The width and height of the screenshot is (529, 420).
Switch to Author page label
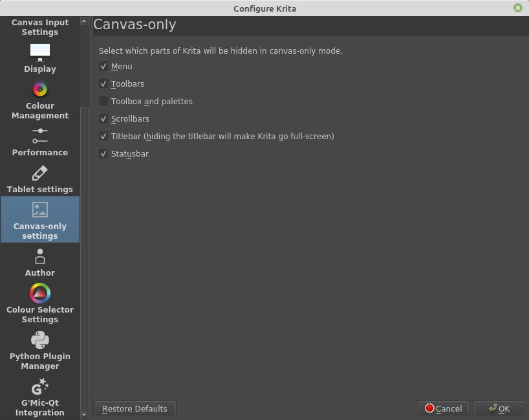click(40, 273)
